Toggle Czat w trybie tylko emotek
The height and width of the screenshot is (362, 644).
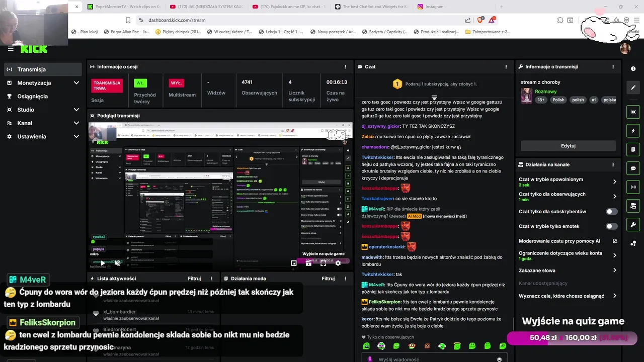pos(612,226)
